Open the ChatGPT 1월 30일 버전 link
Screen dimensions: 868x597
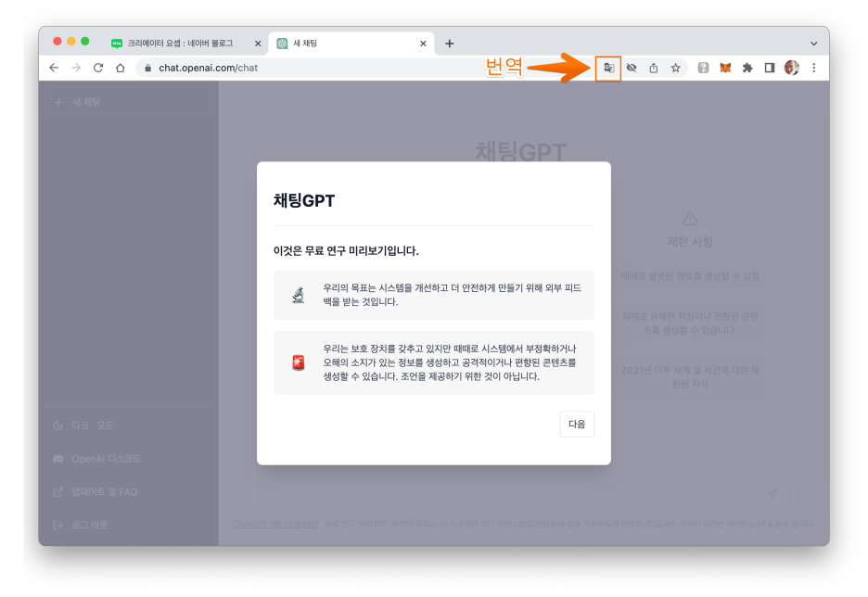(x=275, y=524)
